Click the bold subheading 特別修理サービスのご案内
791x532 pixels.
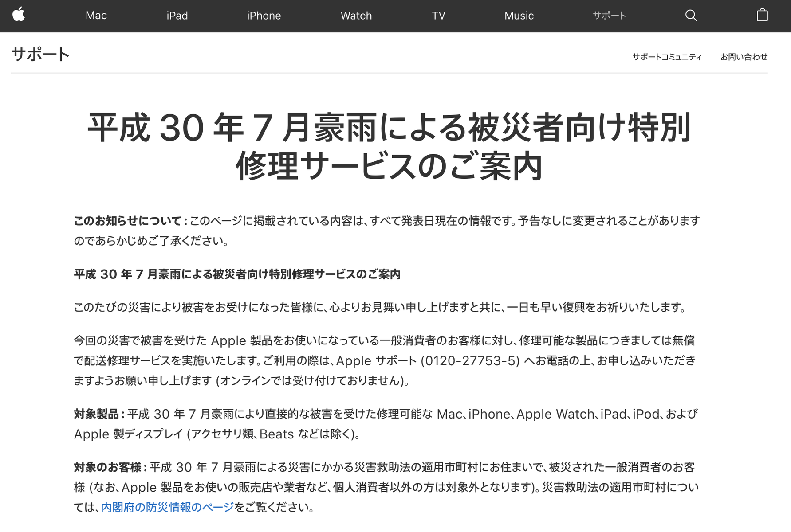click(237, 274)
